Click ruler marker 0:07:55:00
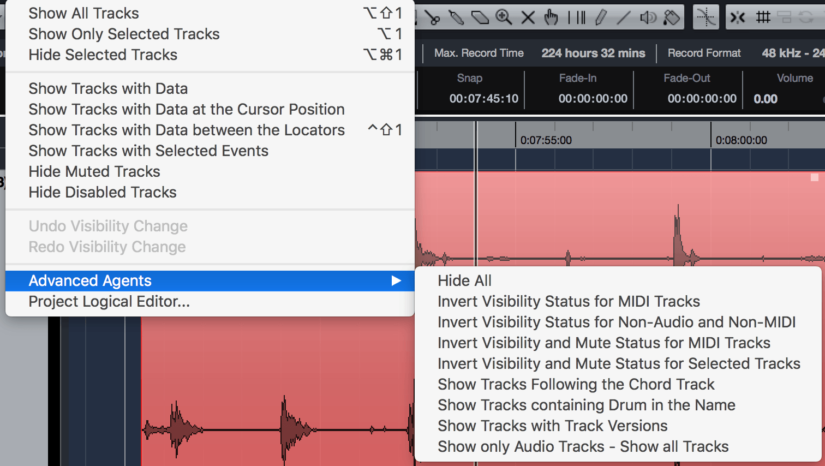Viewport: 825px width, 466px height. click(x=546, y=140)
